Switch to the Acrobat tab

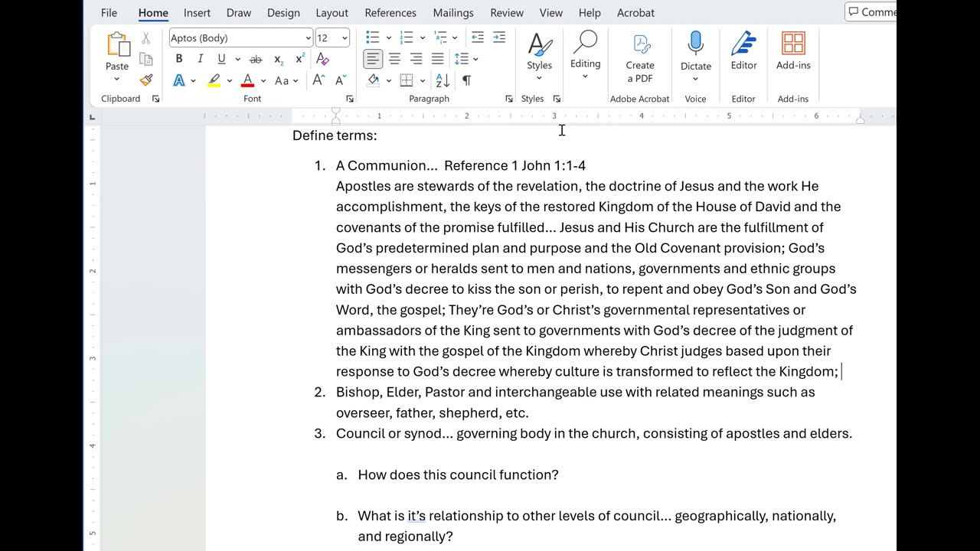click(635, 12)
